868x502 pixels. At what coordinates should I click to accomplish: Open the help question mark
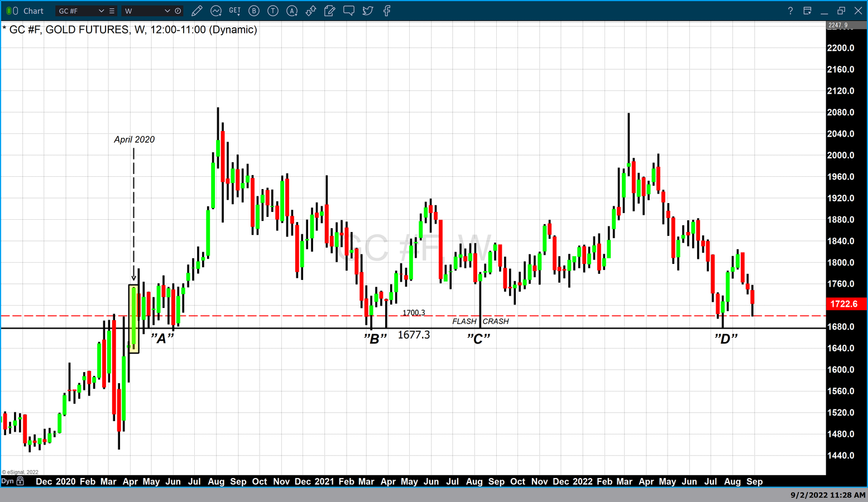point(790,11)
